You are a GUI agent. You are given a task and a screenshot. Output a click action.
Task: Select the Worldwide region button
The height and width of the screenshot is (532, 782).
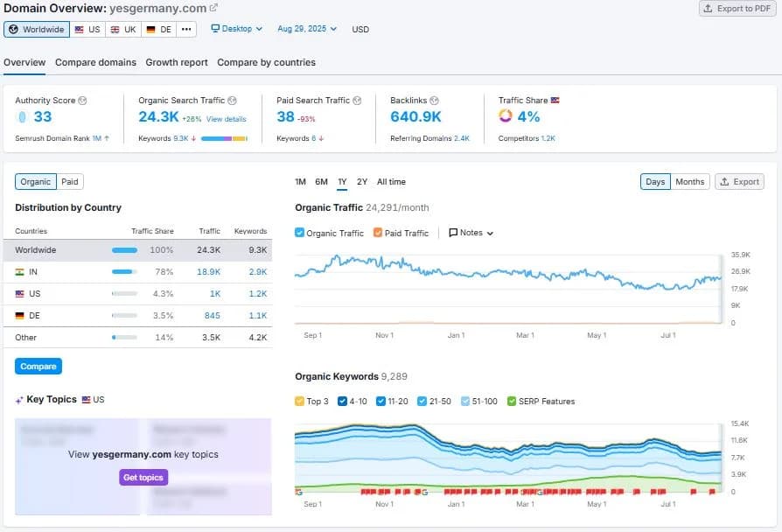[x=37, y=30]
